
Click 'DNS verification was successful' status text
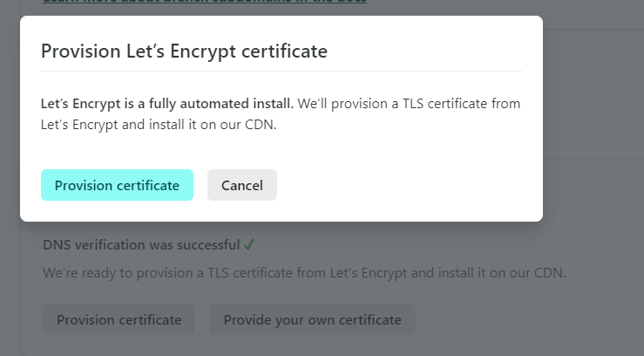pos(141,245)
